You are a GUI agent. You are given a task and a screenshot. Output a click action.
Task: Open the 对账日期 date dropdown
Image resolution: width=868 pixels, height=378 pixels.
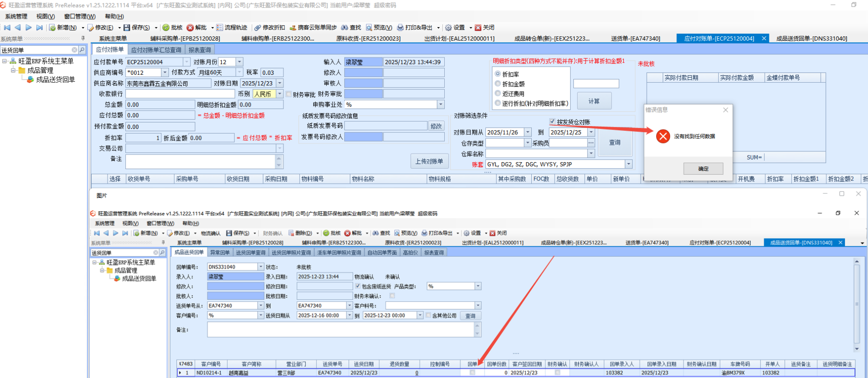pos(280,83)
